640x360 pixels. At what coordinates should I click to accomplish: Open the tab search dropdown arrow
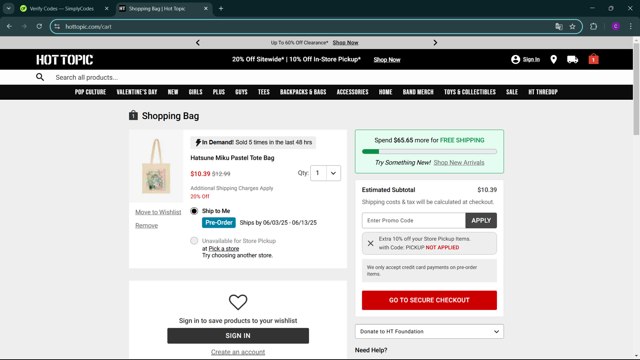click(x=8, y=8)
